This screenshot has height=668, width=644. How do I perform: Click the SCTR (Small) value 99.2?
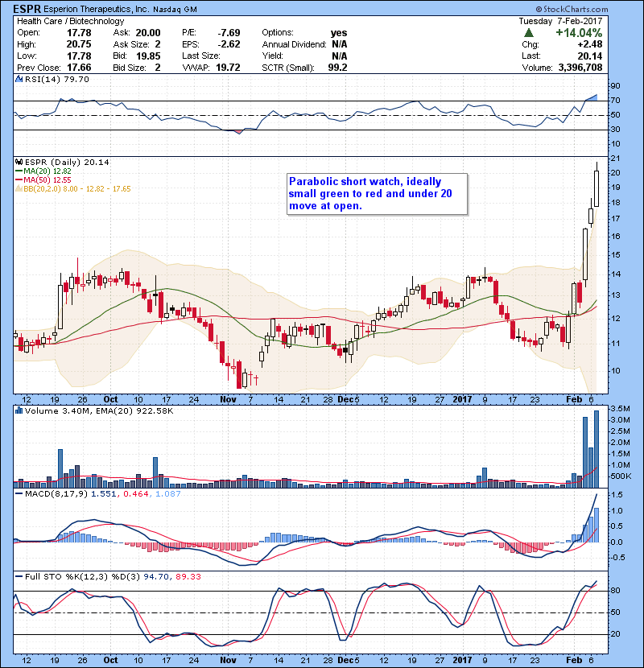pos(337,68)
